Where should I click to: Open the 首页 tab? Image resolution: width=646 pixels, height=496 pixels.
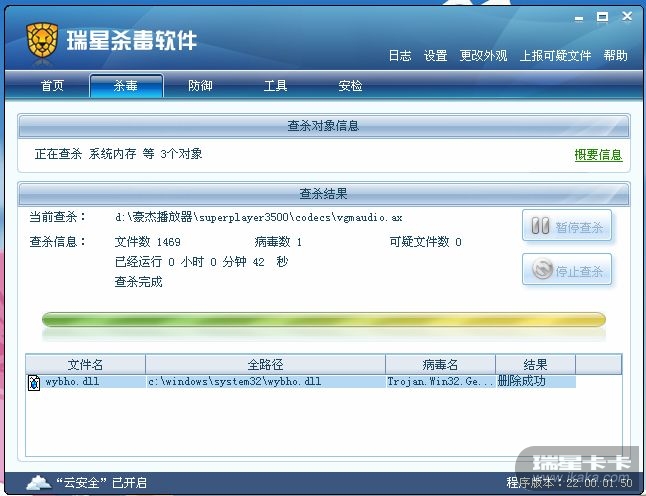pos(52,86)
